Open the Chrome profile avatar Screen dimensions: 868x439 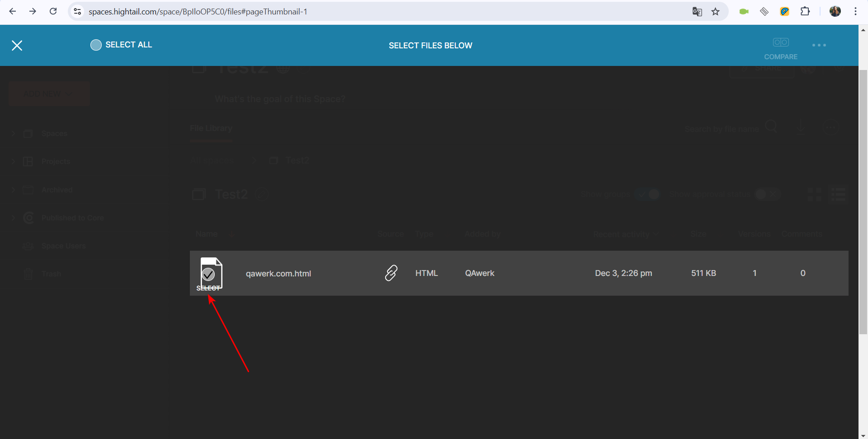pos(835,11)
